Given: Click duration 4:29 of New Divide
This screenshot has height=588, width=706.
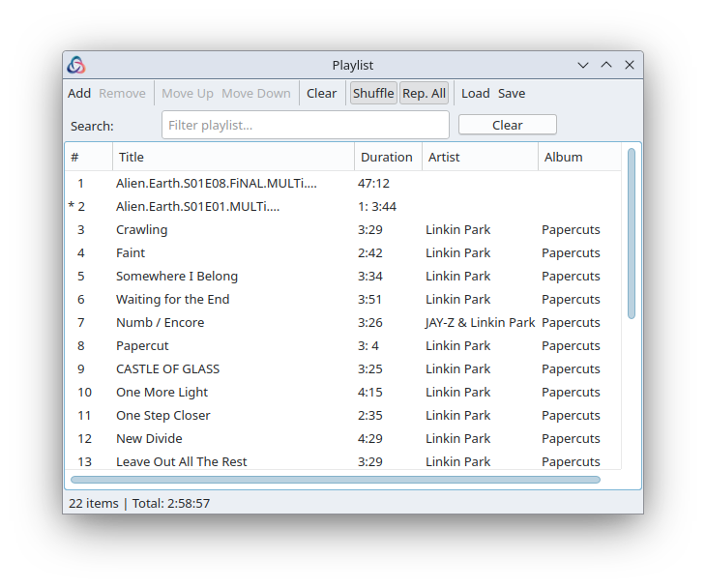Looking at the screenshot, I should coord(370,438).
